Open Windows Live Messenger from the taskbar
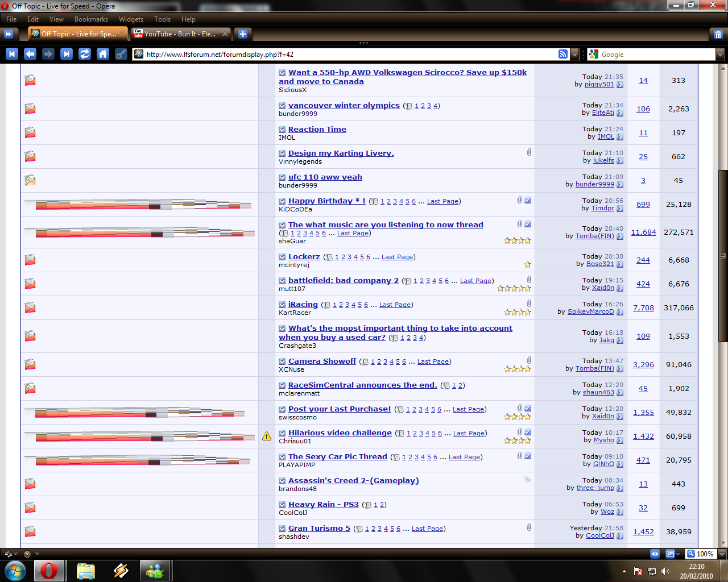 coord(155,571)
